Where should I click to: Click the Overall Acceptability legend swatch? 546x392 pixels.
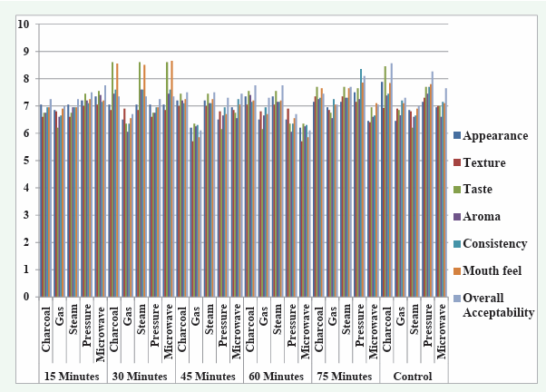pos(457,298)
